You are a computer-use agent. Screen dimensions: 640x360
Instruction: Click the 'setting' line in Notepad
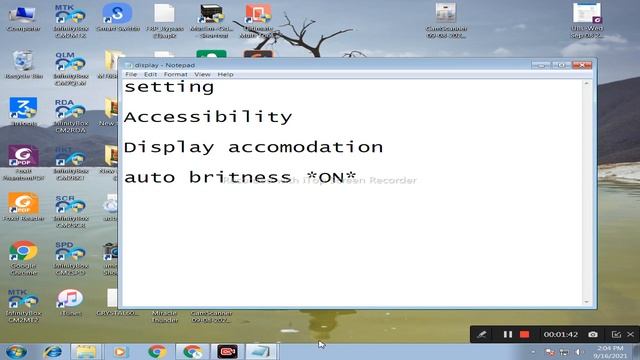tap(169, 87)
